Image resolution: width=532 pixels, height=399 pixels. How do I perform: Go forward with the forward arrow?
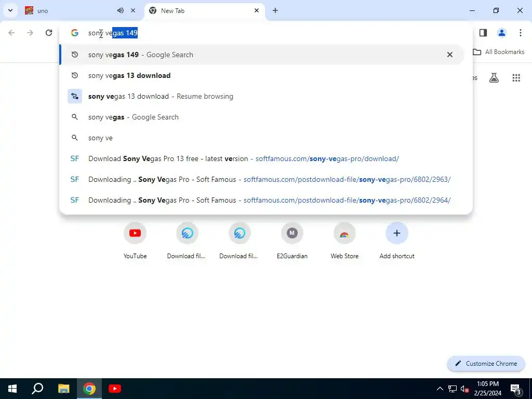point(30,33)
